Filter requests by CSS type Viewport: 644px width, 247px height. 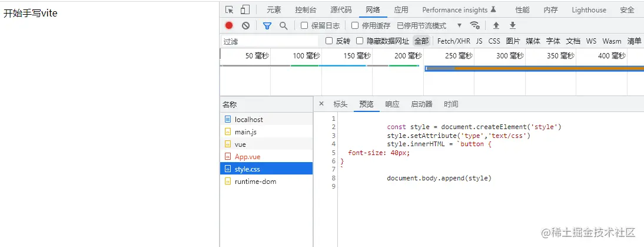point(494,41)
